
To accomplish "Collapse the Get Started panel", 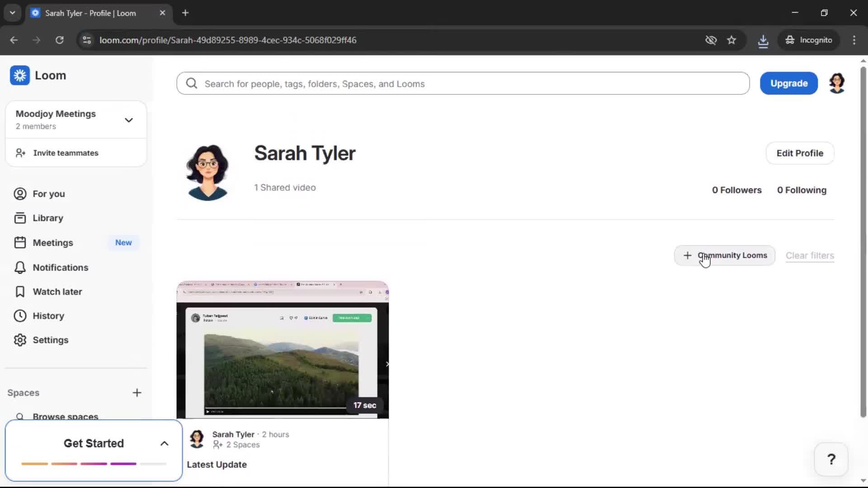I will coord(164,443).
